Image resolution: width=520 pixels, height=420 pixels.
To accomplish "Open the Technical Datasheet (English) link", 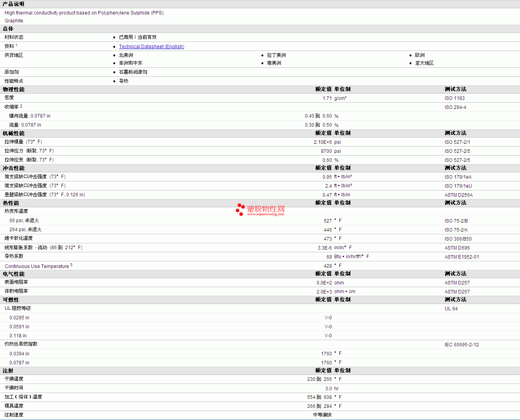I will [x=151, y=47].
